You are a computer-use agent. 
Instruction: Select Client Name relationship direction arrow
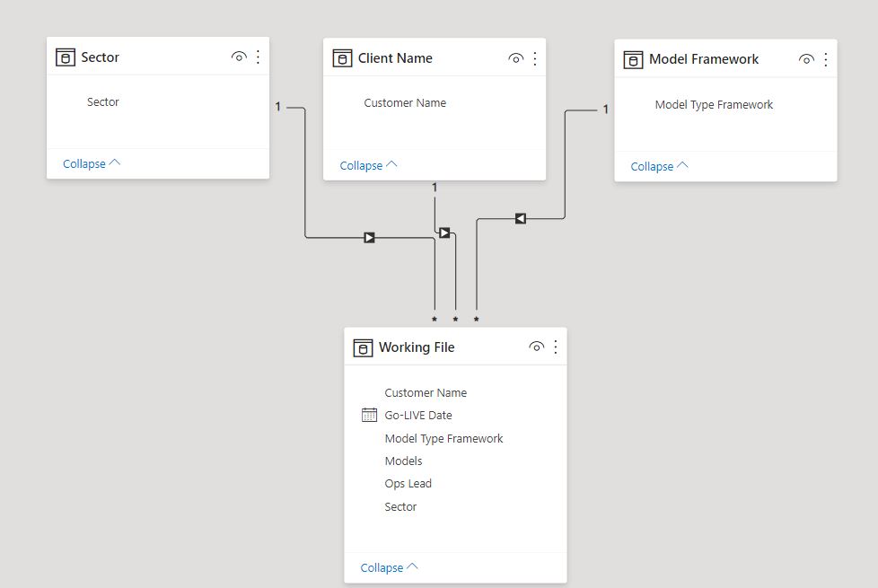click(444, 233)
